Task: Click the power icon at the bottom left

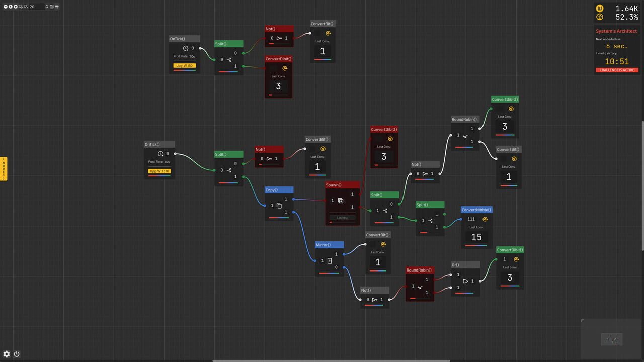Action: pos(16,354)
